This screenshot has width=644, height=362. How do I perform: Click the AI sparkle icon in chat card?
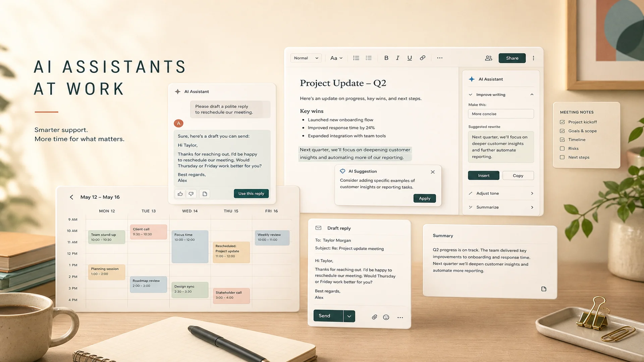coord(178,92)
